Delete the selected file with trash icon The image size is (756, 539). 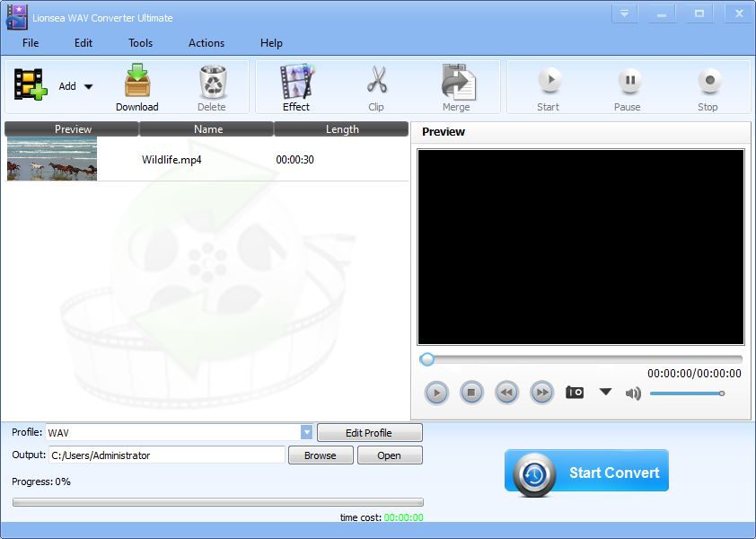pos(212,87)
